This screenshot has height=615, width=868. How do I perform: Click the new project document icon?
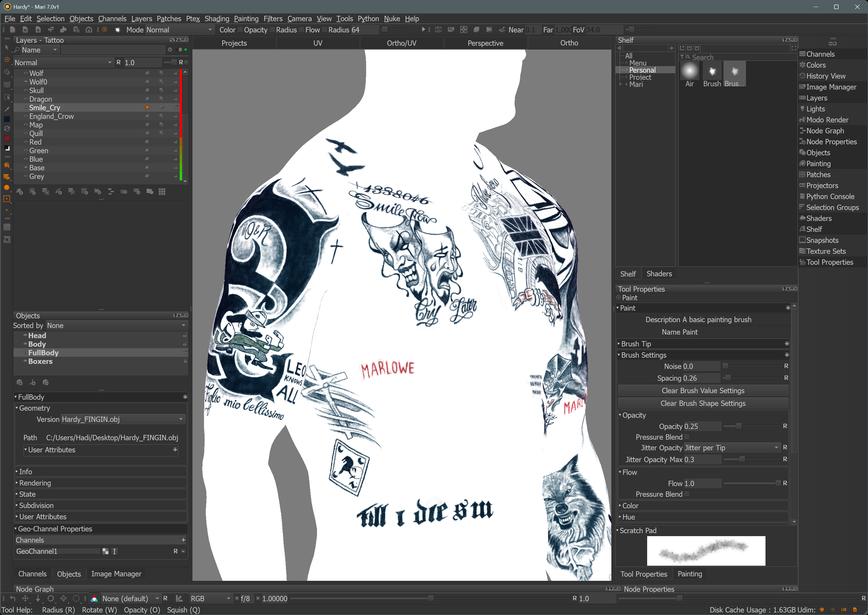[12, 30]
